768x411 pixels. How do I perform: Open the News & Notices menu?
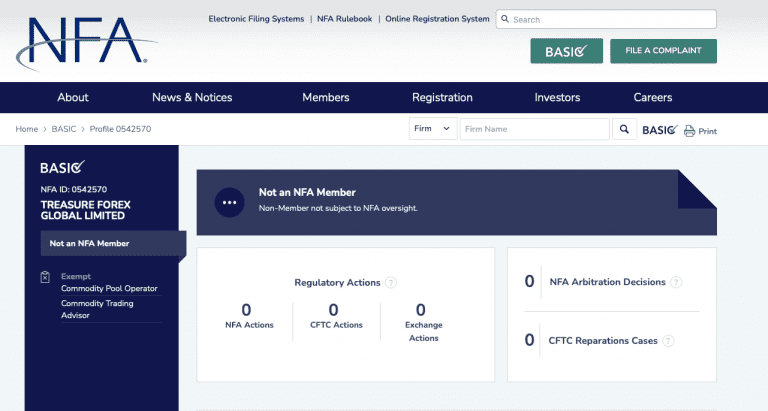[192, 97]
